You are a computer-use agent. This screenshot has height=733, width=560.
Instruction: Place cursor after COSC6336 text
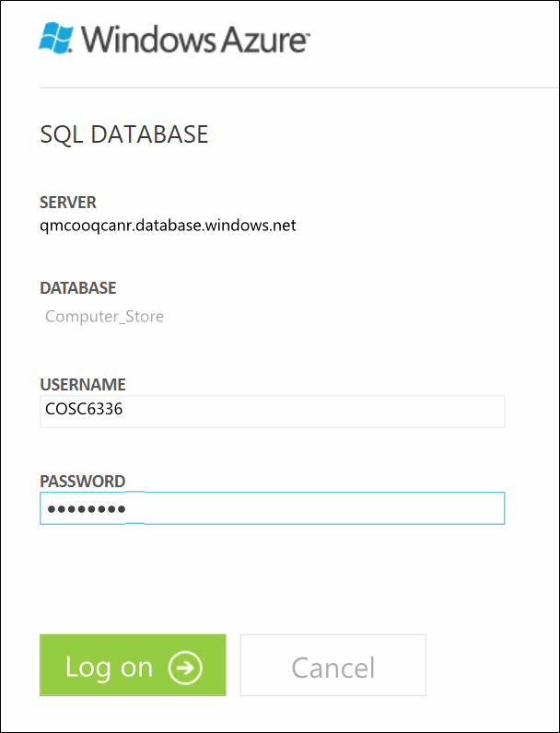[x=124, y=412]
